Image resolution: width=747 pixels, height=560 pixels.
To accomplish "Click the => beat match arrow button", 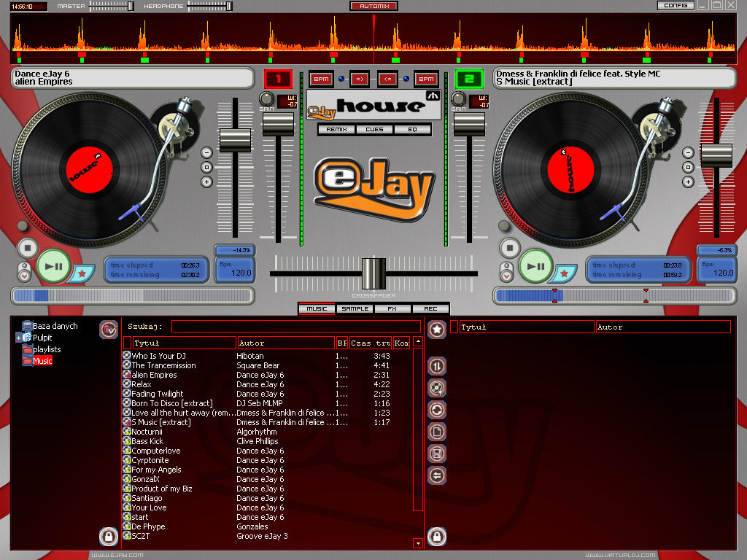I will pos(359,79).
